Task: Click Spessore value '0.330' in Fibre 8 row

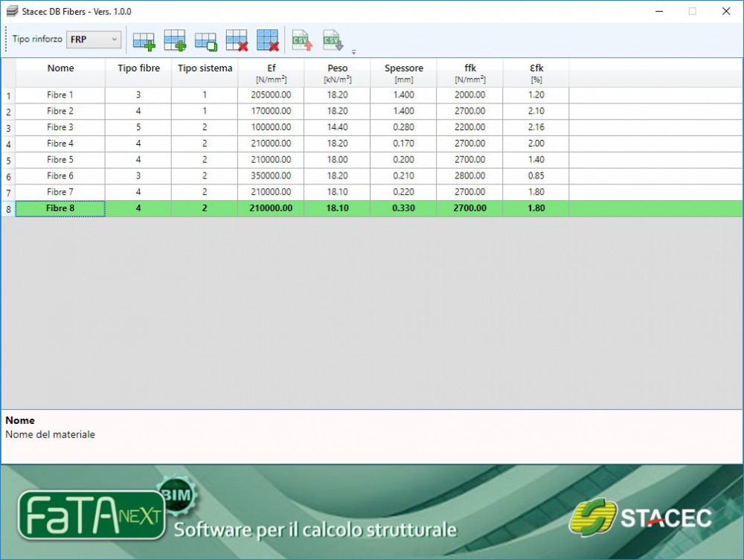Action: coord(403,208)
